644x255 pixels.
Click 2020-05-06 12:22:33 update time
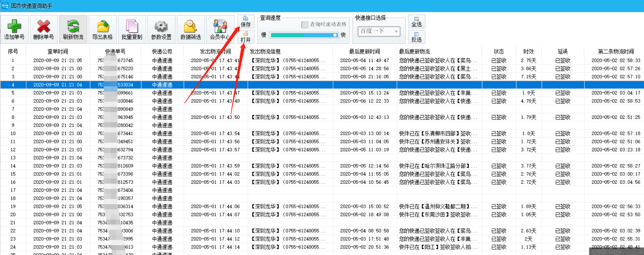point(364,101)
